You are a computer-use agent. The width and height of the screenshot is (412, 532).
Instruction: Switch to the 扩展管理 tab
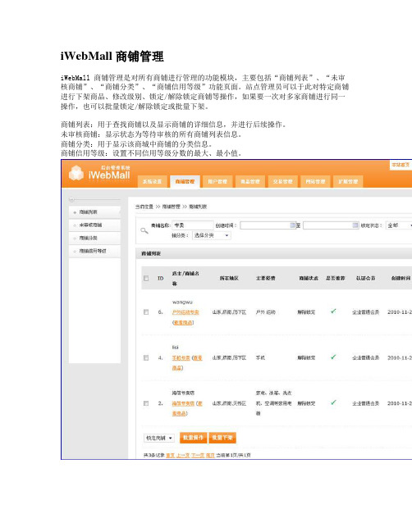[x=348, y=181]
